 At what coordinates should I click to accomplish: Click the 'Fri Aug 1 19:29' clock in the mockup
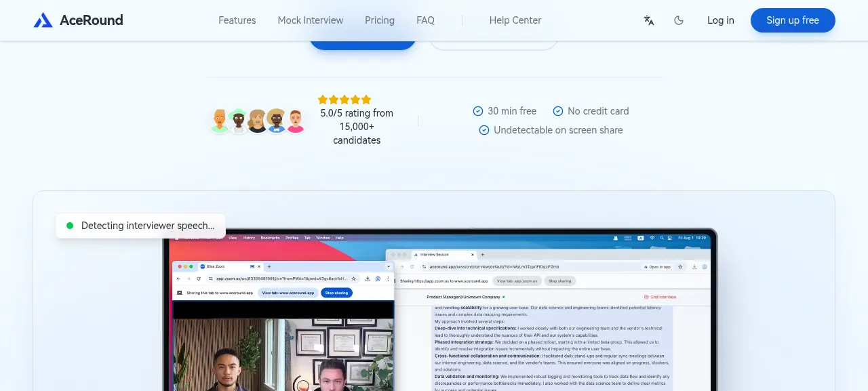pyautogui.click(x=692, y=238)
